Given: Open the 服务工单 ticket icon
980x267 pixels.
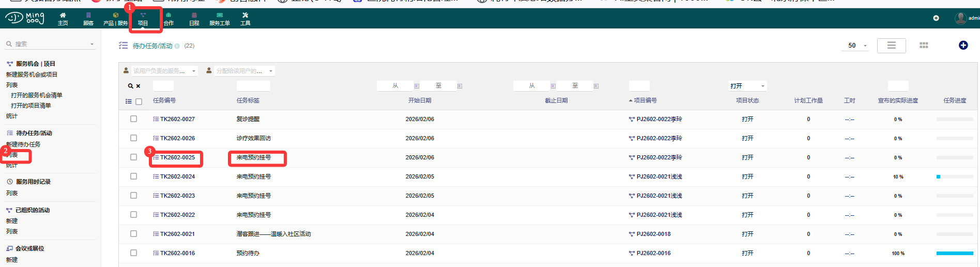Looking at the screenshot, I should tap(219, 16).
